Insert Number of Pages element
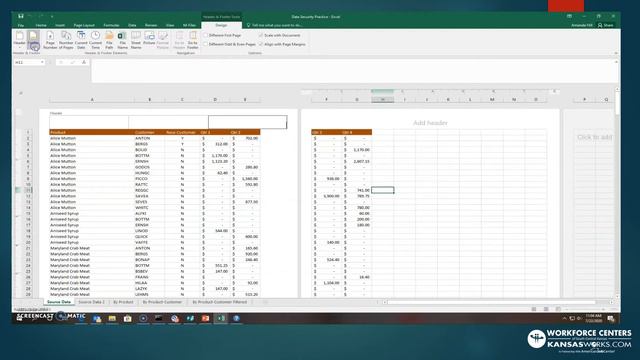The width and height of the screenshot is (640, 360). point(66,40)
